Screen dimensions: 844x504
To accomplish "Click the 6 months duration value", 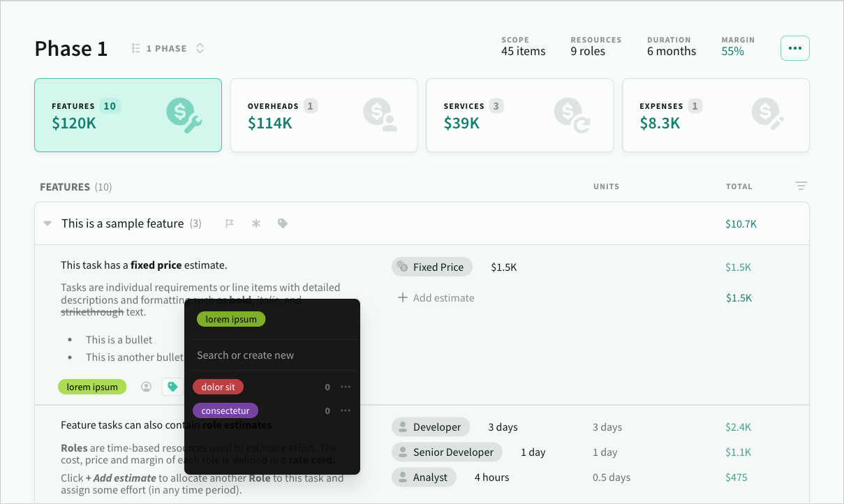I will coord(672,51).
